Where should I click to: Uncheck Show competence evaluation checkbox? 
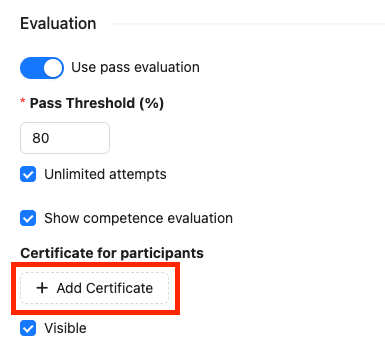[28, 218]
